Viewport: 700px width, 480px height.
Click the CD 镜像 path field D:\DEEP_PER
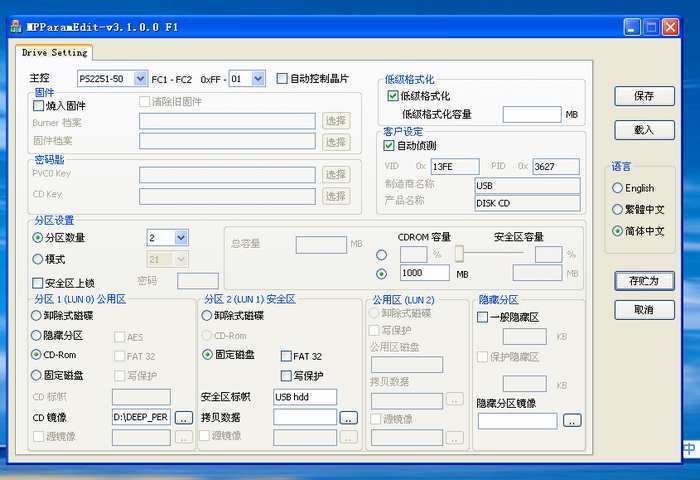click(x=141, y=417)
